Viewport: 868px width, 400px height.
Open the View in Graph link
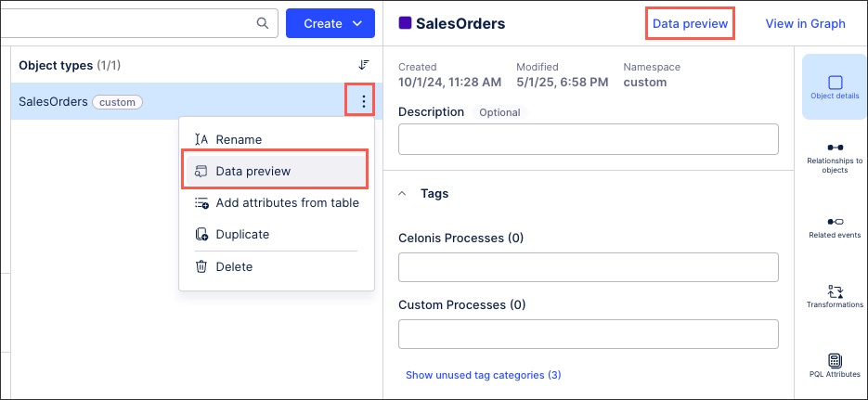tap(805, 23)
